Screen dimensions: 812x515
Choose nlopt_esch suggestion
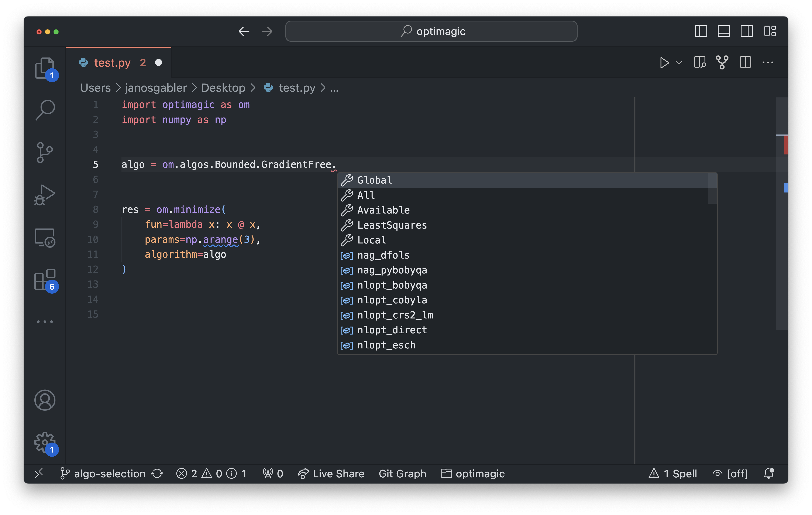click(527, 345)
